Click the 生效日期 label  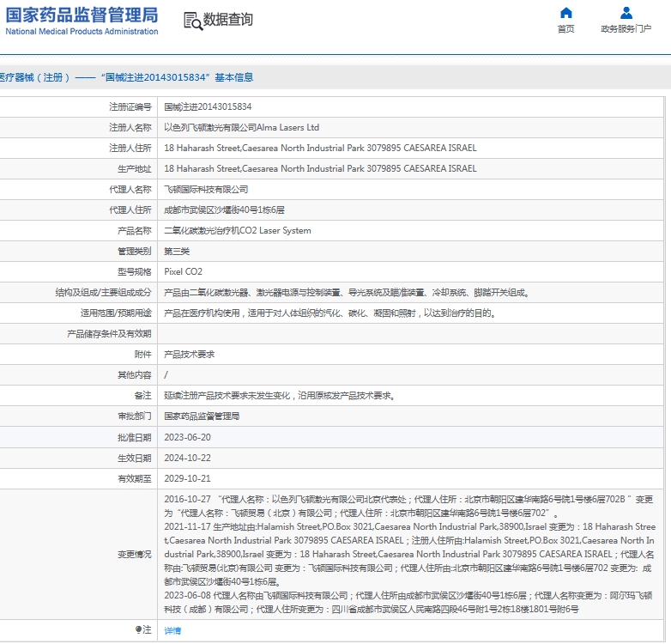(x=135, y=458)
